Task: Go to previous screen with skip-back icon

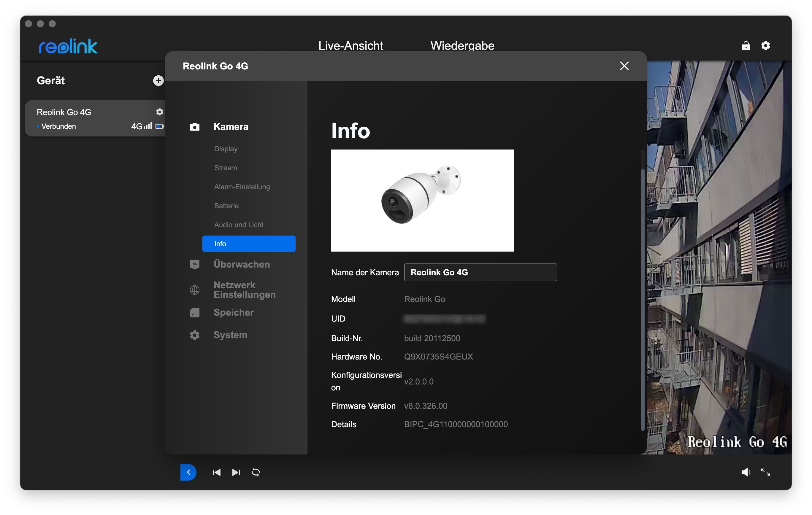Action: (216, 472)
